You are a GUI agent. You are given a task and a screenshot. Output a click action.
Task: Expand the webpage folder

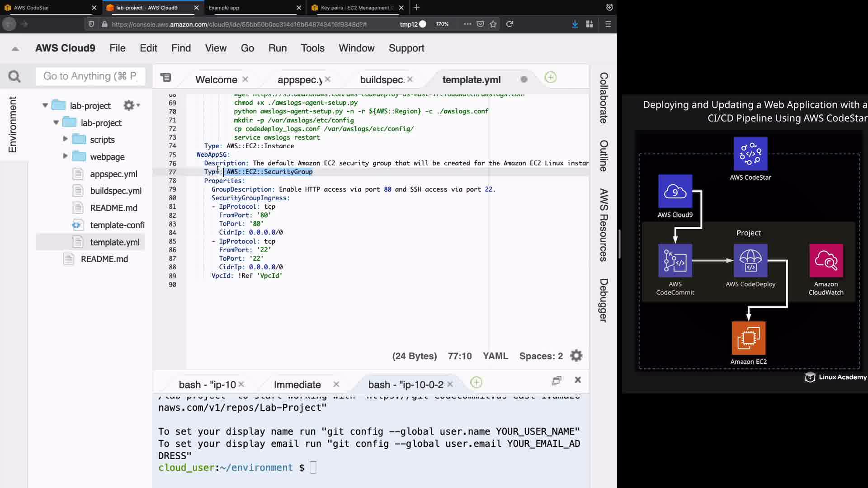65,156
